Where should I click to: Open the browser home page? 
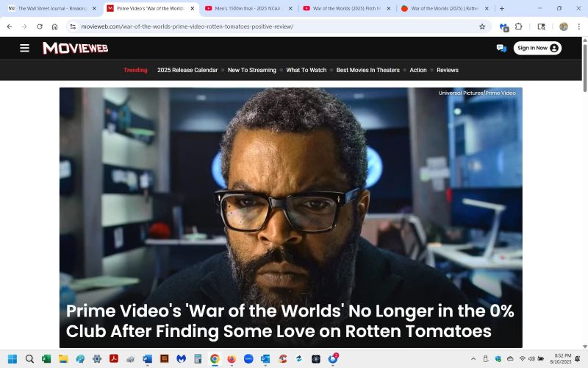[x=54, y=26]
